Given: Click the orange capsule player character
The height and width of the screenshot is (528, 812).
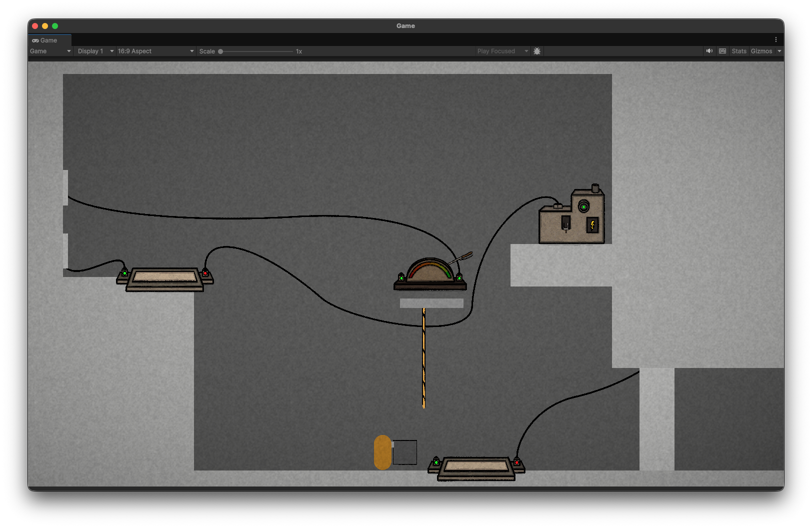Looking at the screenshot, I should [x=382, y=452].
